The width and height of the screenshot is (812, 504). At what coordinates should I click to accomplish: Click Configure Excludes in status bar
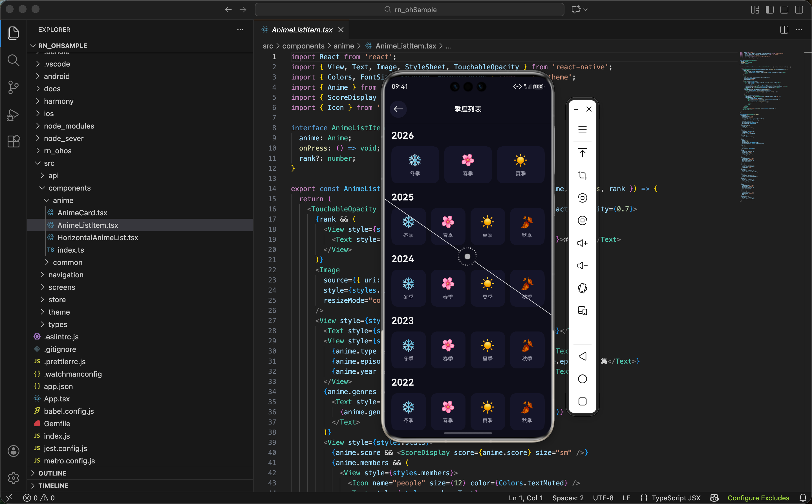[758, 498]
